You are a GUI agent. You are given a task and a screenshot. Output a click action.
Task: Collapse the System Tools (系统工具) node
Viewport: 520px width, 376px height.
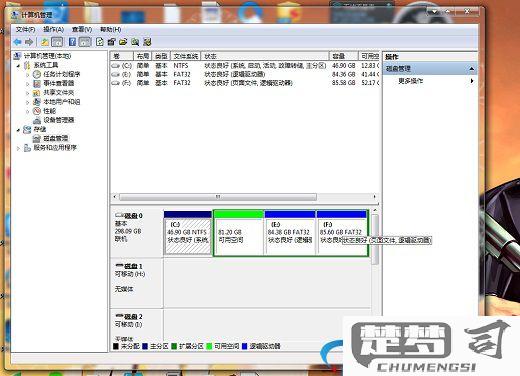[x=19, y=66]
